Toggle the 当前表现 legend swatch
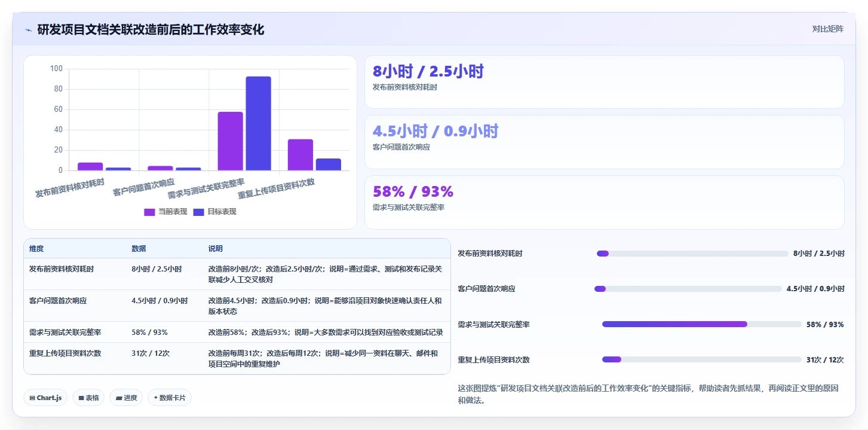 149,212
